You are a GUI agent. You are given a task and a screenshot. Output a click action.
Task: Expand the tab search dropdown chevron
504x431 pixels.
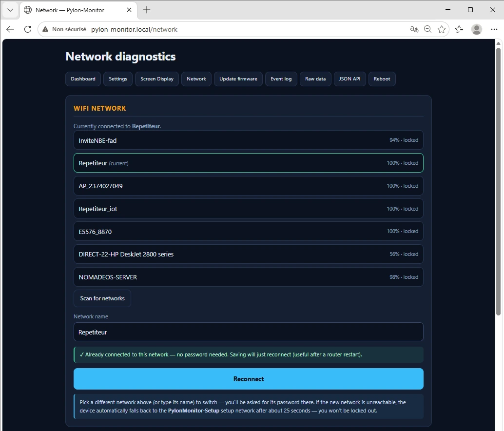point(10,10)
